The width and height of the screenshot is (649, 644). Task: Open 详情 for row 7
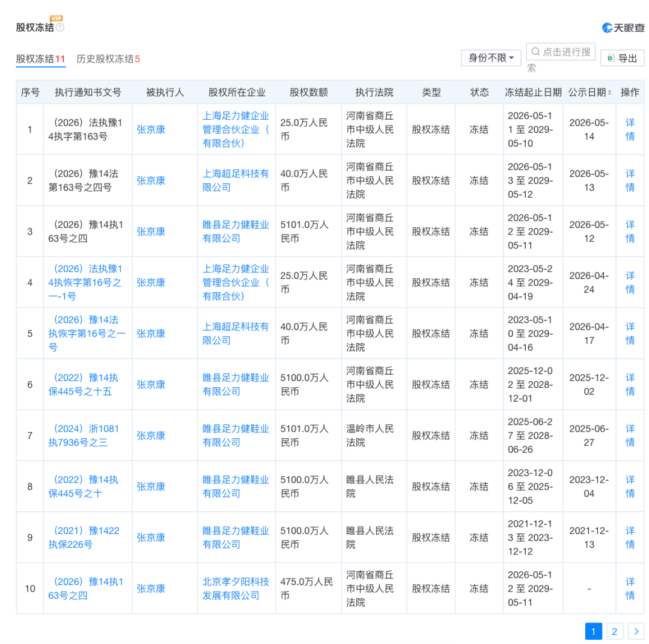coord(630,435)
